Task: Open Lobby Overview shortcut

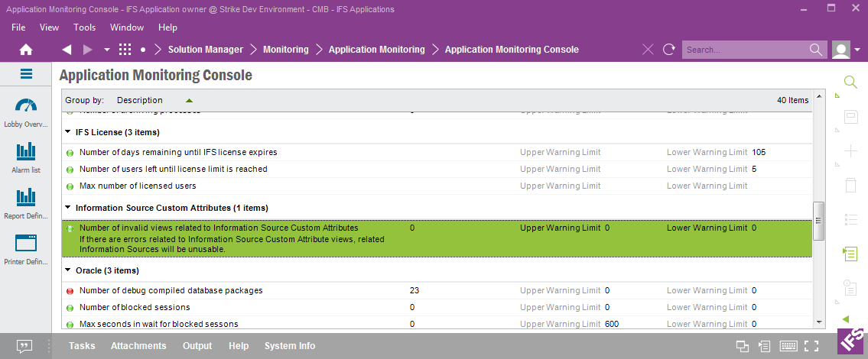Action: 26,112
